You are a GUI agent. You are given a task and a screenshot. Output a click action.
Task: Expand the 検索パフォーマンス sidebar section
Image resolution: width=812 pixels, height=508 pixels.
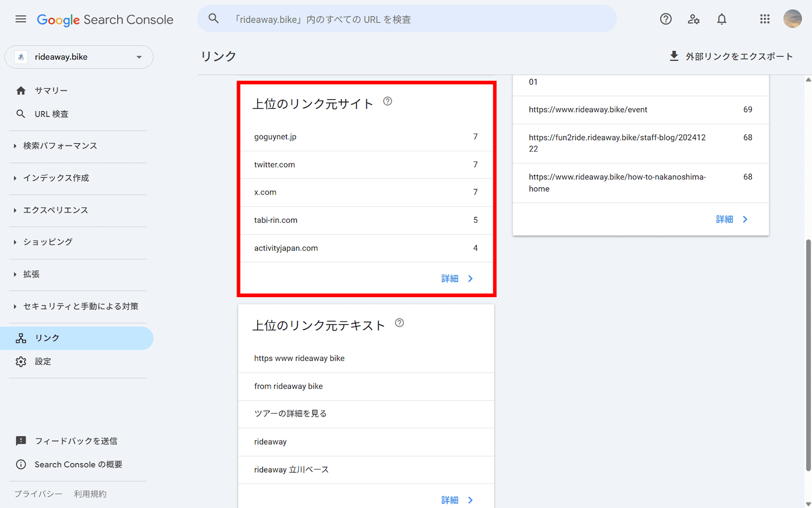click(60, 146)
